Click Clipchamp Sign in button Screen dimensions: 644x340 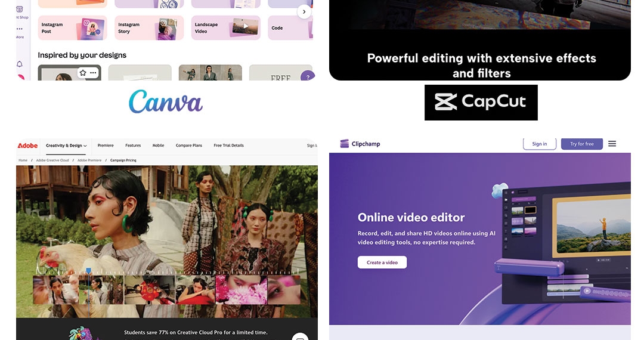539,144
